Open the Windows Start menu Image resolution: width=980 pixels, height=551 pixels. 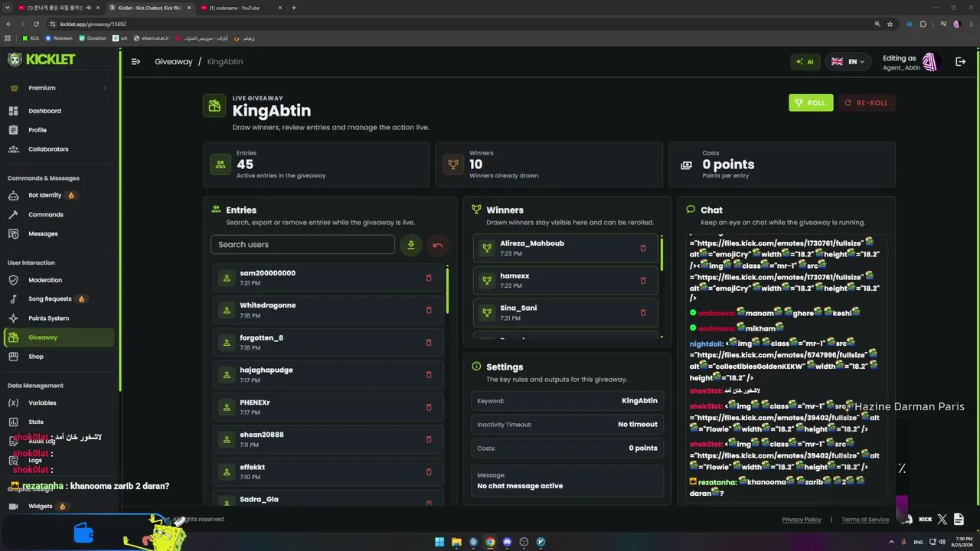[439, 542]
